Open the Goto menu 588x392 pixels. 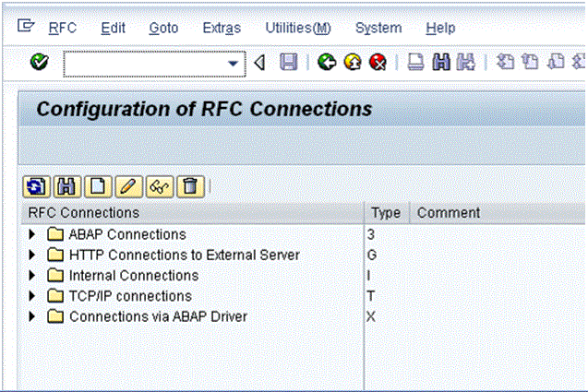pyautogui.click(x=163, y=28)
